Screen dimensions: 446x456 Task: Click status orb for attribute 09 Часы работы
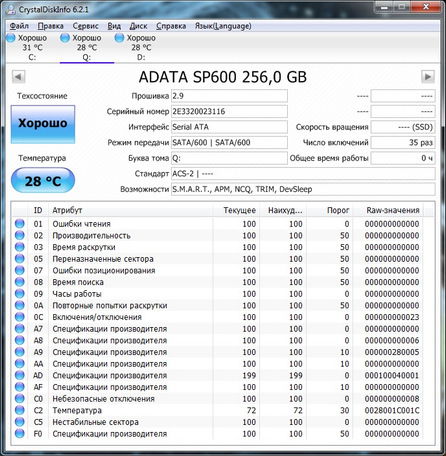tap(20, 294)
